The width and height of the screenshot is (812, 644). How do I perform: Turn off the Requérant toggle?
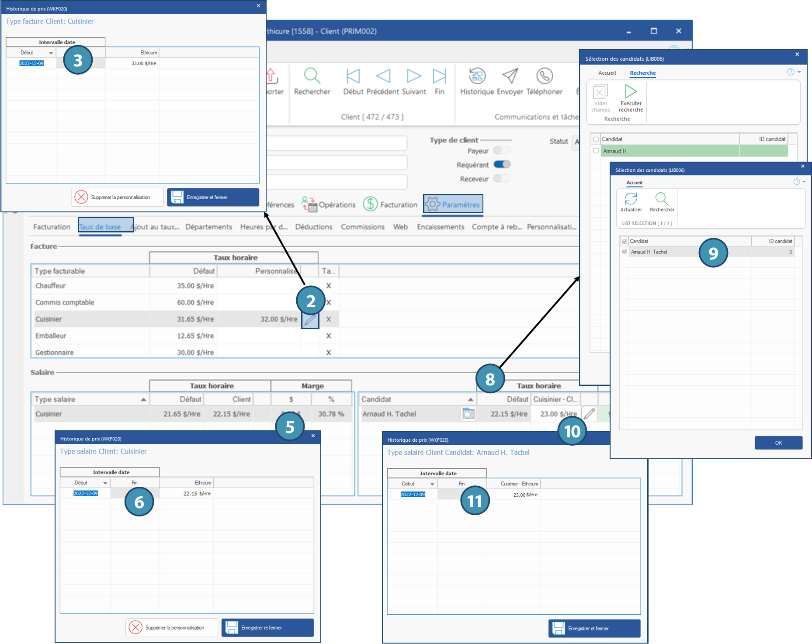[502, 165]
